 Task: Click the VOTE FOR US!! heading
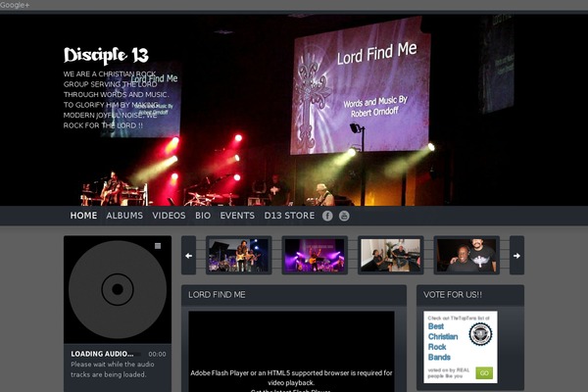(x=453, y=295)
